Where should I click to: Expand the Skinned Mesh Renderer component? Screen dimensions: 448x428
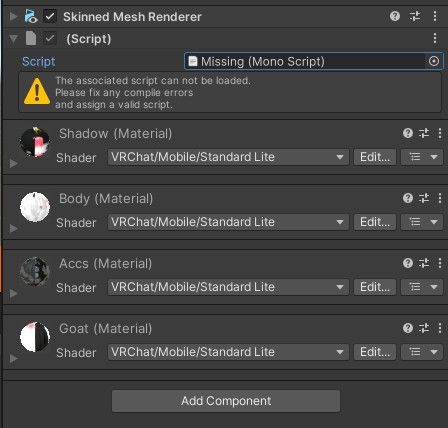(14, 16)
